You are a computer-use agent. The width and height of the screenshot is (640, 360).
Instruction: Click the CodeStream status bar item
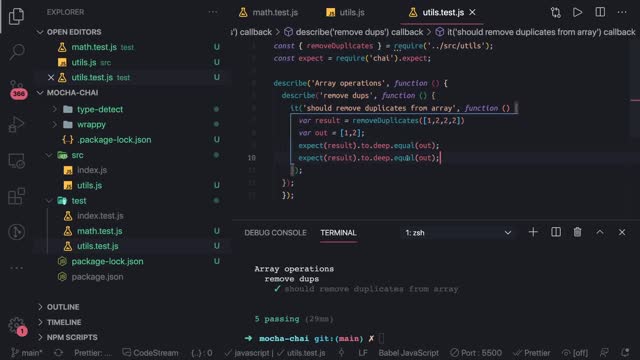pyautogui.click(x=150, y=353)
